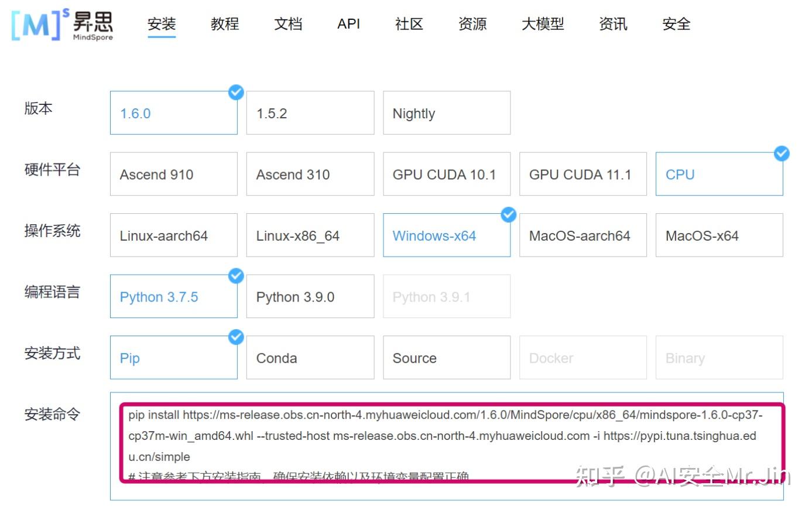The image size is (812, 509).
Task: Select Python 3.9.0 language option
Action: [x=310, y=296]
